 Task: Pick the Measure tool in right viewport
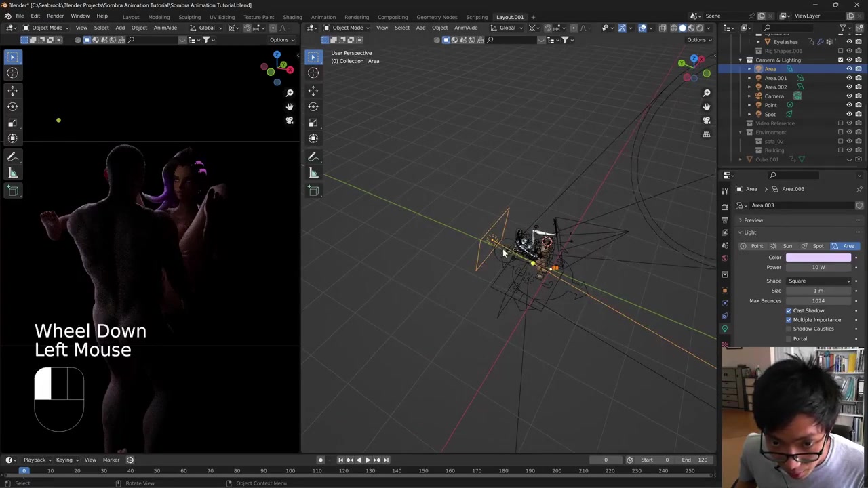[313, 173]
